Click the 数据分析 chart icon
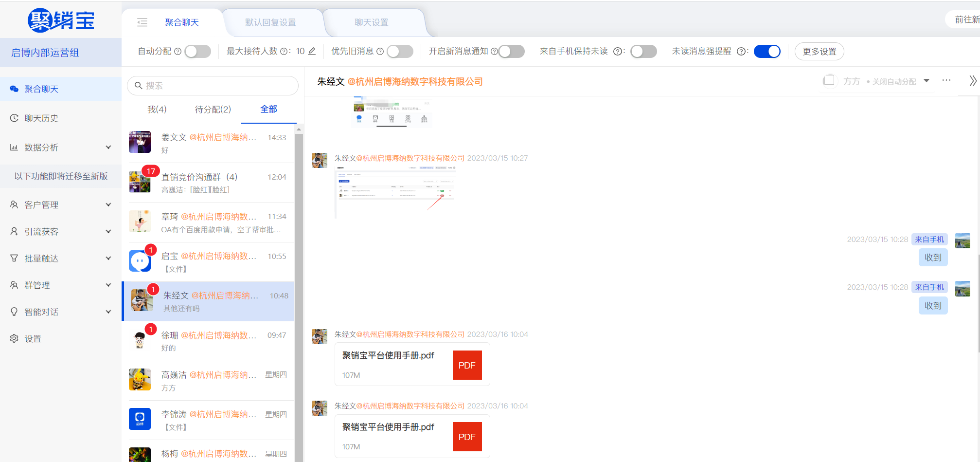The image size is (980, 462). point(14,147)
